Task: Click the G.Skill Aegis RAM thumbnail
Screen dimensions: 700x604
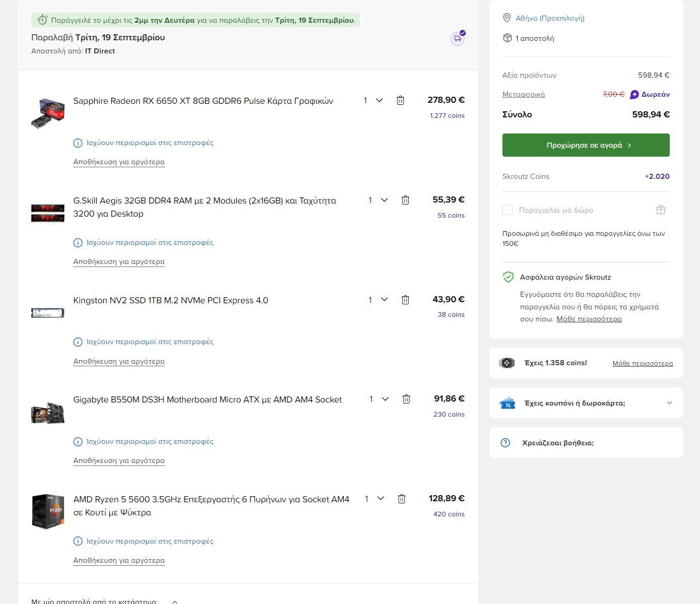Action: (48, 213)
